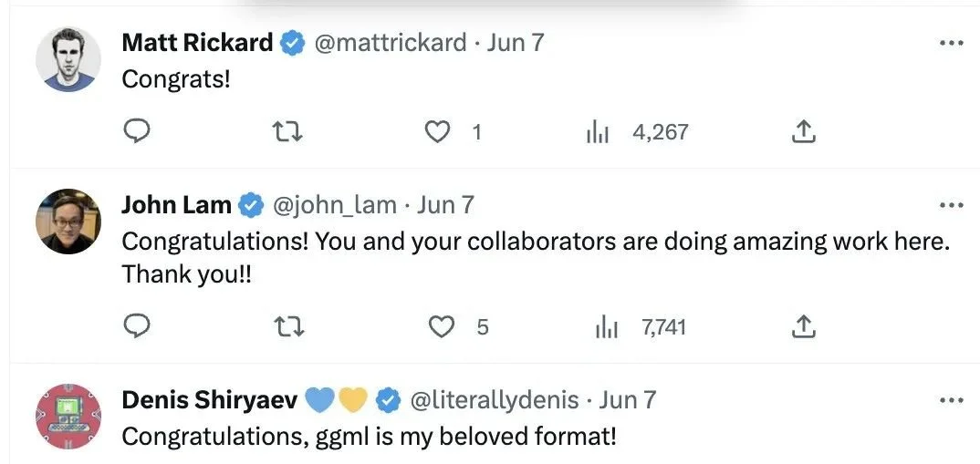The width and height of the screenshot is (980, 464).
Task: Open Denis Shiryaev's profile avatar
Action: coord(68,416)
